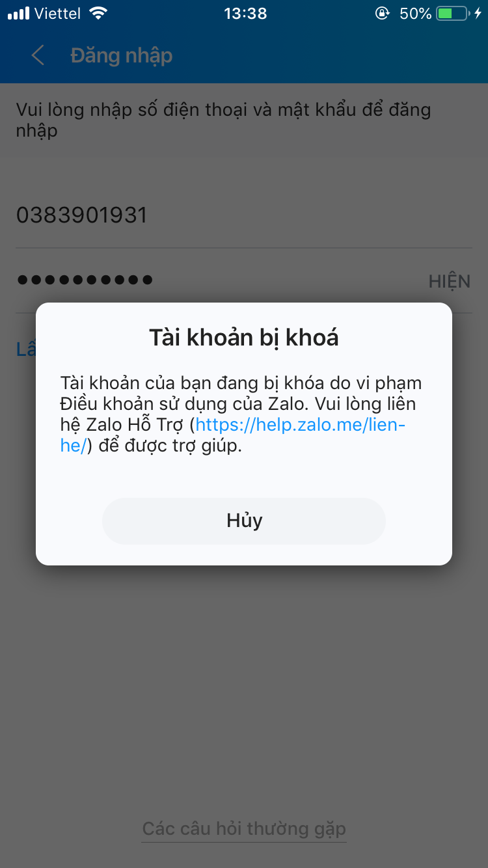The height and width of the screenshot is (868, 488).
Task: Tap the charging bolt icon
Action: (x=478, y=13)
